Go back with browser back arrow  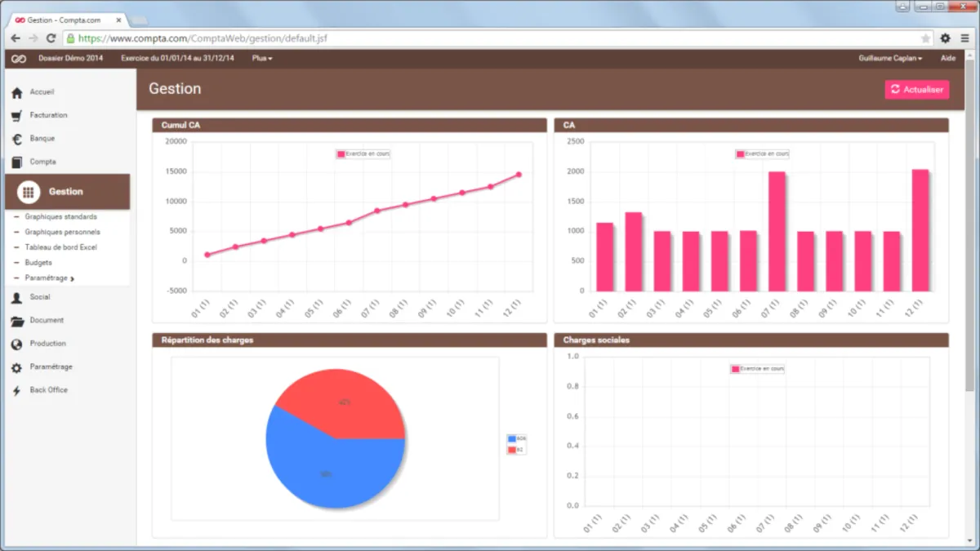pos(16,38)
